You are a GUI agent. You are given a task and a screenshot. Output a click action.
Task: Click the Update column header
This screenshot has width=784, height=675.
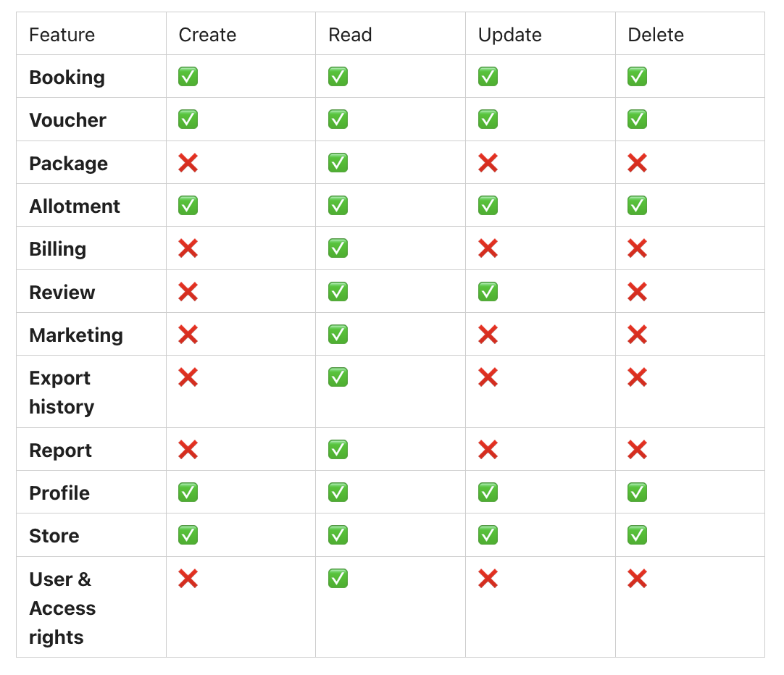click(x=509, y=35)
